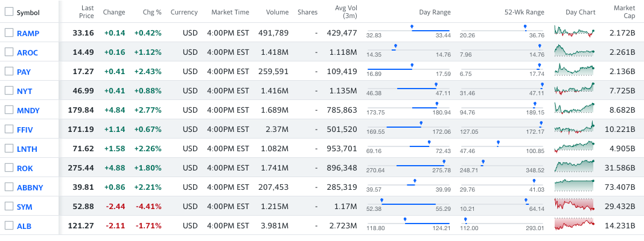The height and width of the screenshot is (241, 644).
Task: Click the MNDY day chart sparkline
Action: point(573,110)
